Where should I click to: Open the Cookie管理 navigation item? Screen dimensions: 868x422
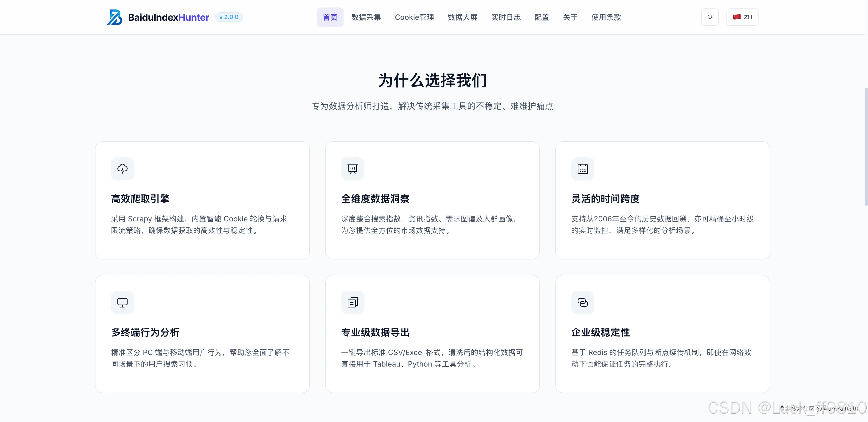click(x=414, y=17)
